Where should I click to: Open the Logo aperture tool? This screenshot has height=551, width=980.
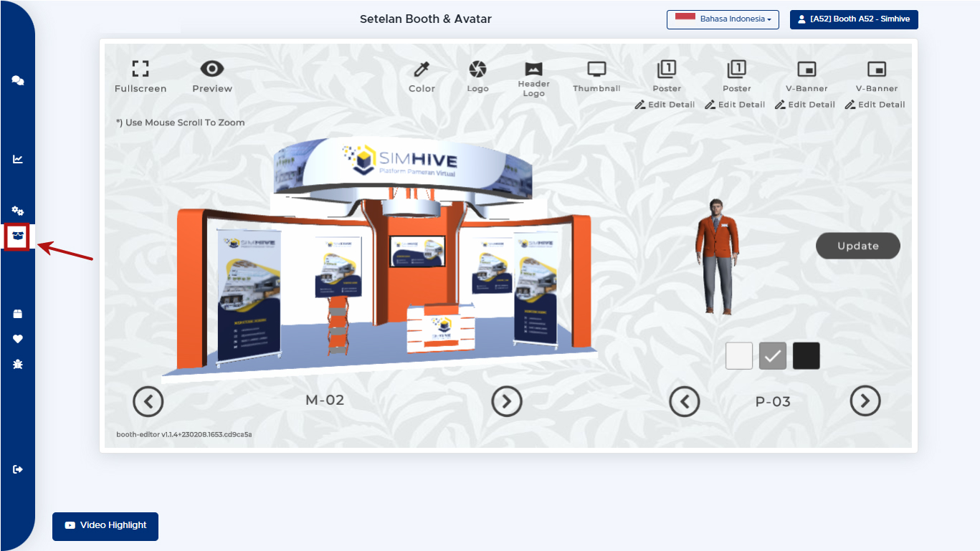pos(477,77)
